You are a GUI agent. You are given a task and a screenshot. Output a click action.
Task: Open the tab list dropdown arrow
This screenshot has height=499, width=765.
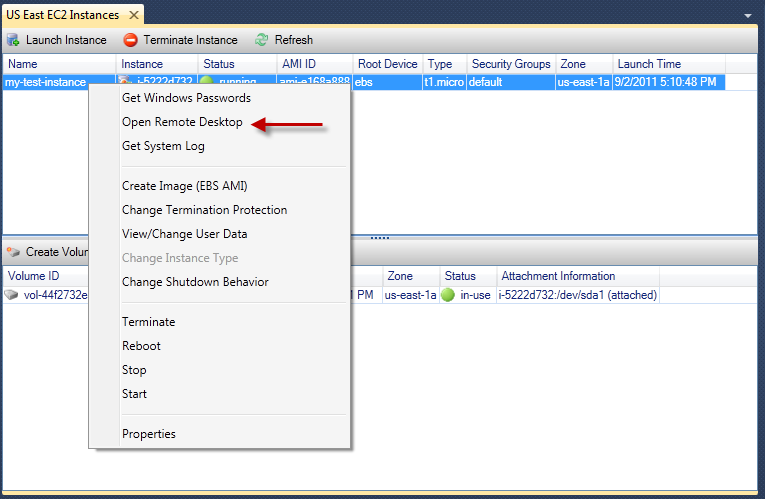point(748,17)
